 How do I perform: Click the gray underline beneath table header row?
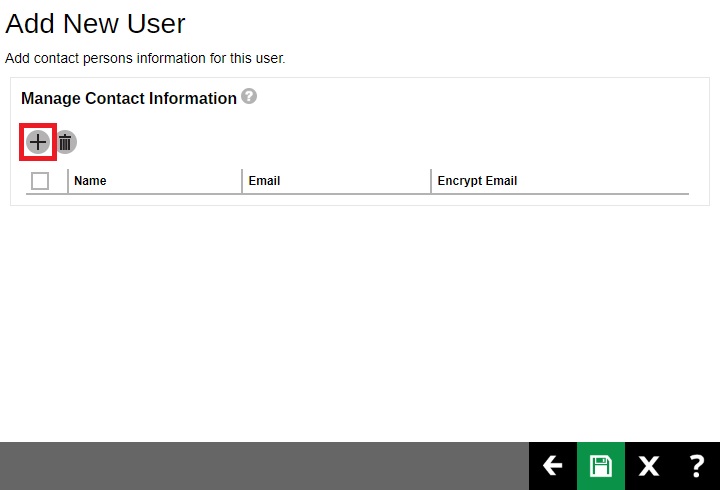click(360, 193)
